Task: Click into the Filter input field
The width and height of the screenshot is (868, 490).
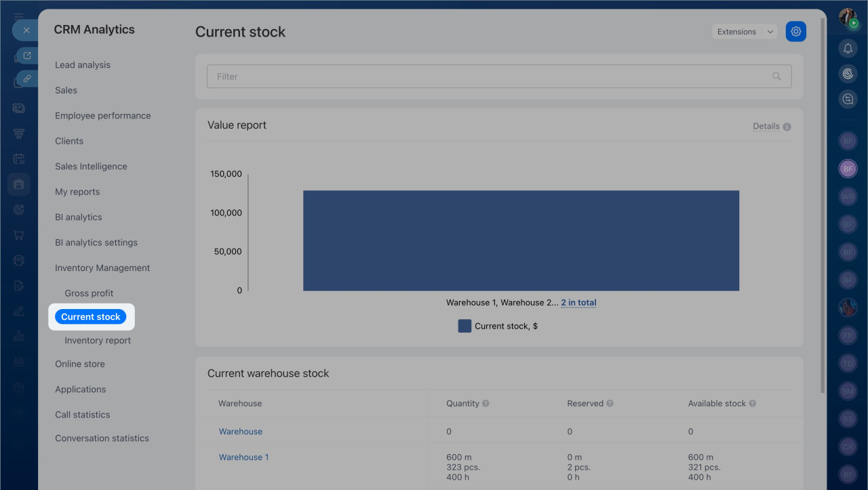Action: point(488,77)
